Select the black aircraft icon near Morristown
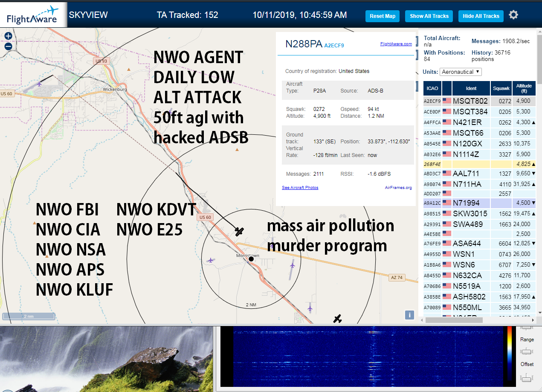 pos(239,231)
